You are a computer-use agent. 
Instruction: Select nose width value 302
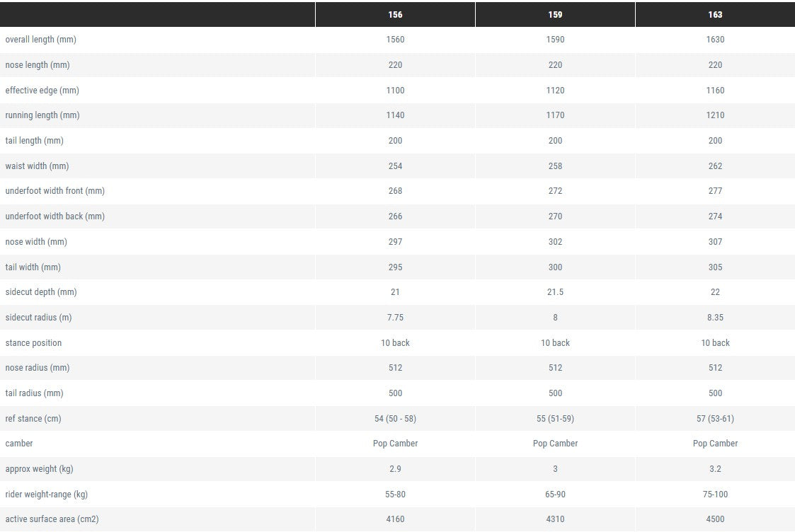pyautogui.click(x=555, y=242)
